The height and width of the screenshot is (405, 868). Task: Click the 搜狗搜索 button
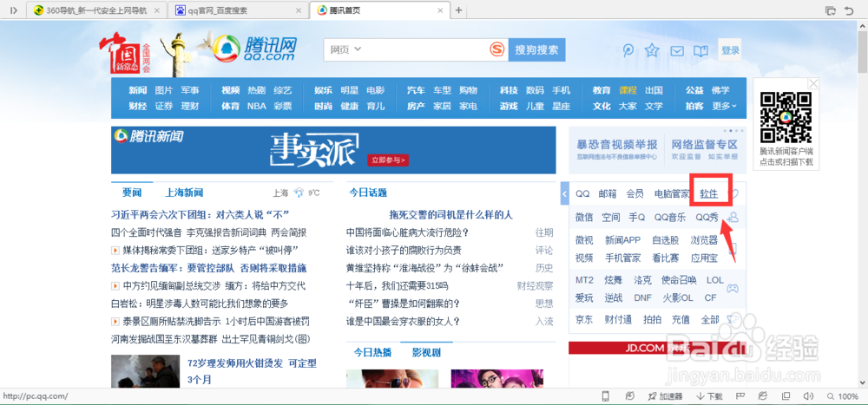[x=536, y=49]
